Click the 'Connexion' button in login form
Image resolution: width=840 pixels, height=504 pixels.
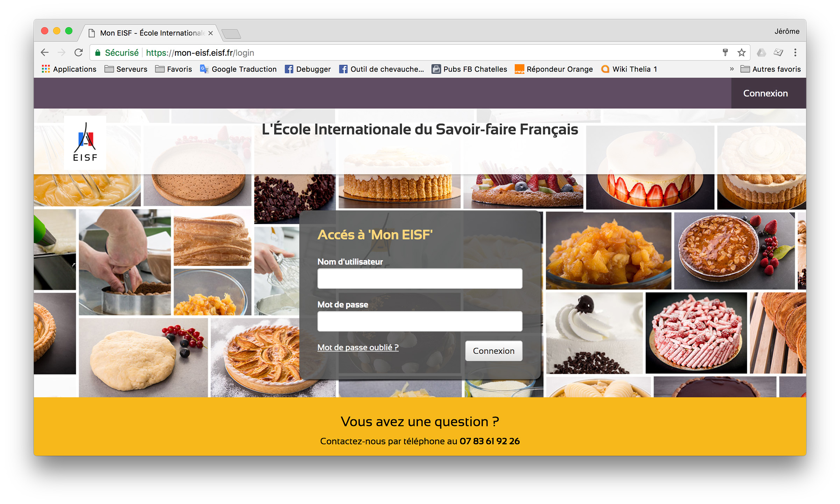493,350
